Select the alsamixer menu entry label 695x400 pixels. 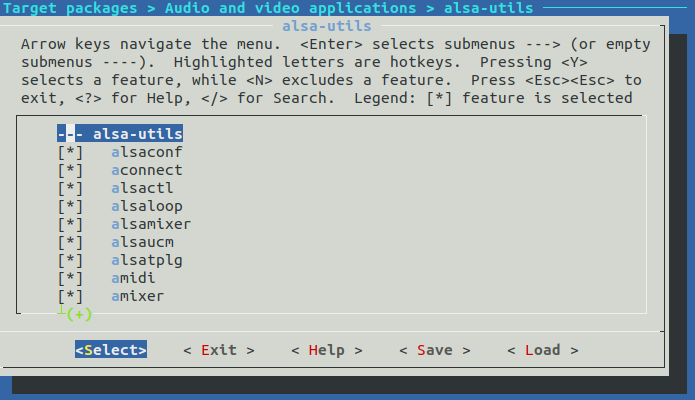[x=151, y=224]
